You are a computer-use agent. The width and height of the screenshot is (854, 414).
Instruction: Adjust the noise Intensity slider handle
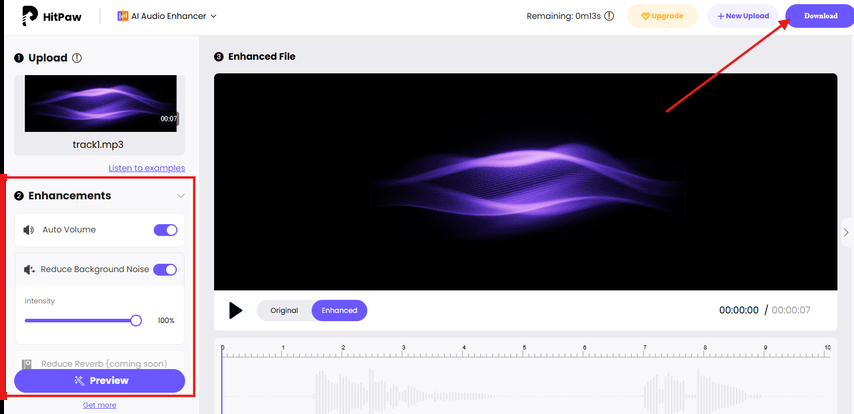(136, 320)
